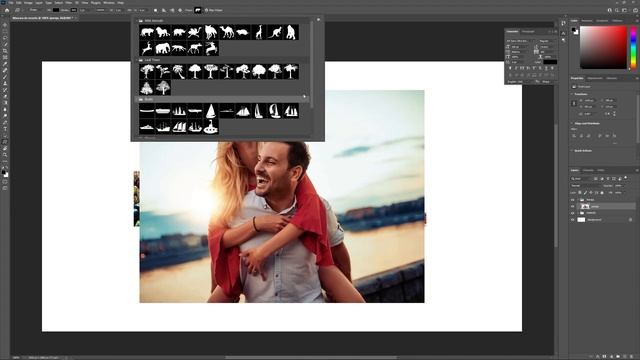
Task: Toggle lock all for layer
Action: pos(602,193)
